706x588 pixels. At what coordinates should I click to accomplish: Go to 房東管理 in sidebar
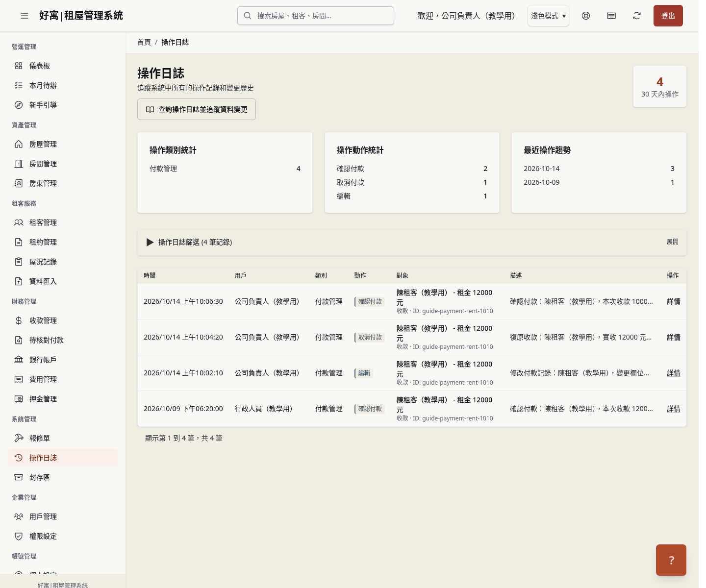(x=63, y=183)
